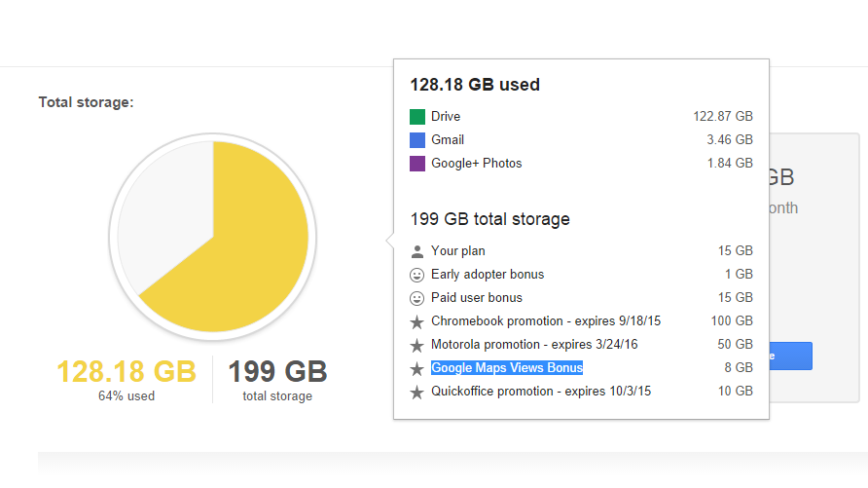
Task: Click the 128.18 GB used yellow figure
Action: 126,372
